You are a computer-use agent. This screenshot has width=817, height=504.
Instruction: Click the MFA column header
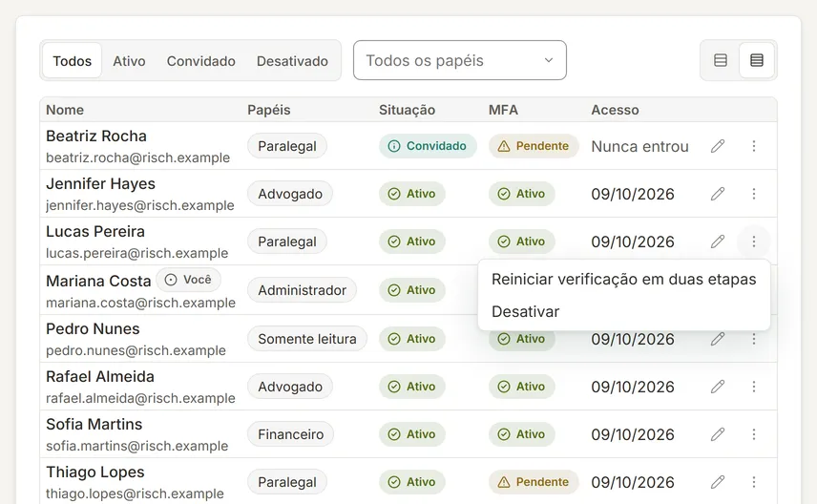(x=503, y=110)
